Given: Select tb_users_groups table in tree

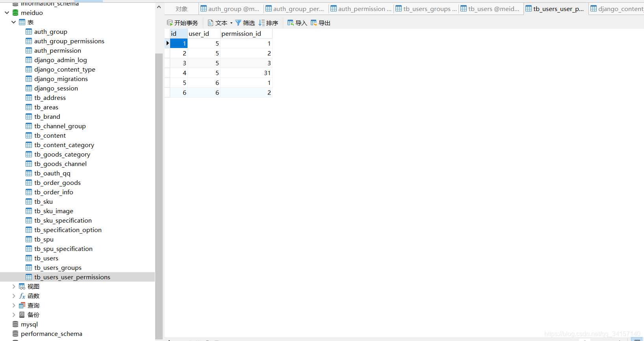Looking at the screenshot, I should point(58,267).
